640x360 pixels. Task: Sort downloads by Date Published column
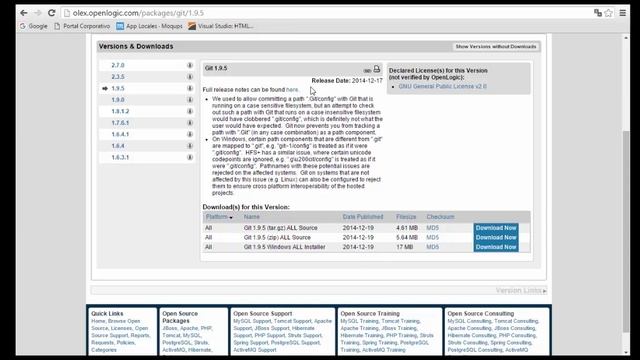coord(362,217)
